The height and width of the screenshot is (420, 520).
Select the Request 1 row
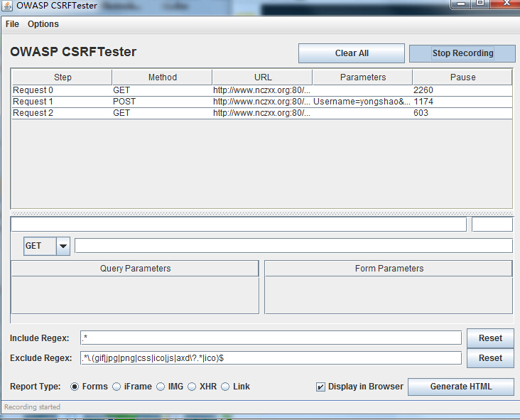(x=262, y=102)
